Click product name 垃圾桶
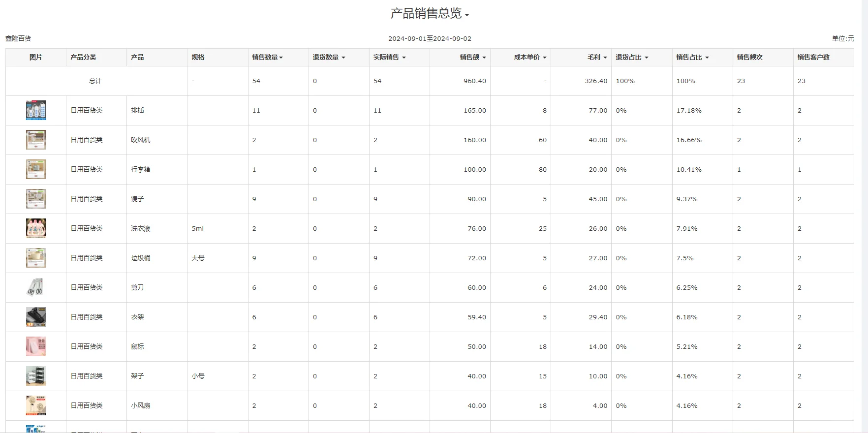This screenshot has width=868, height=433. pyautogui.click(x=141, y=258)
